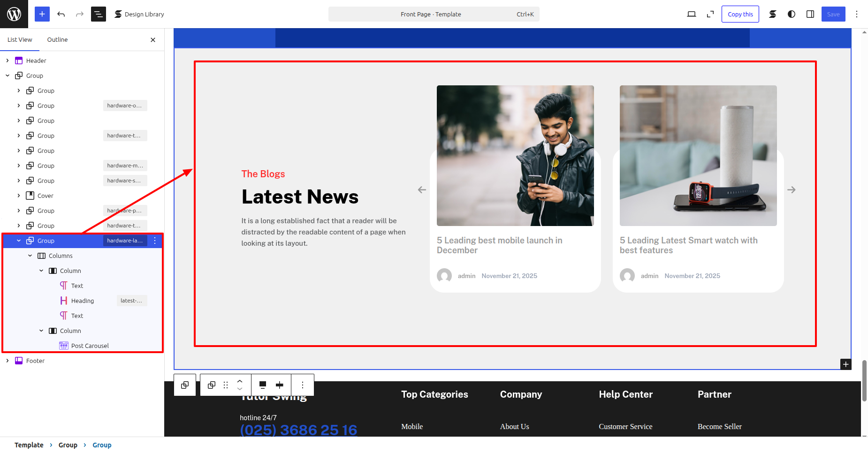Image resolution: width=868 pixels, height=453 pixels.
Task: Close the List View panel
Action: click(x=153, y=40)
